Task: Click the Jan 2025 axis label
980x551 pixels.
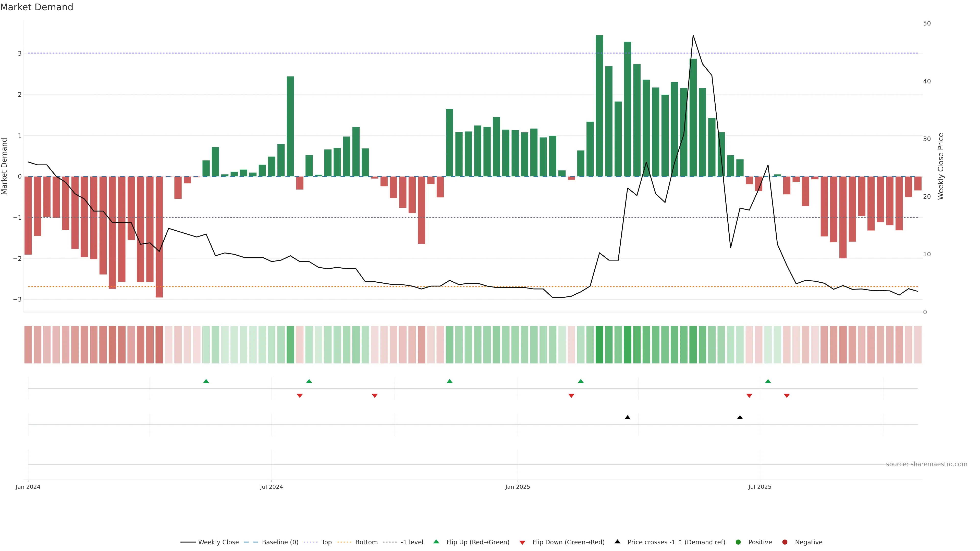Action: click(x=517, y=487)
